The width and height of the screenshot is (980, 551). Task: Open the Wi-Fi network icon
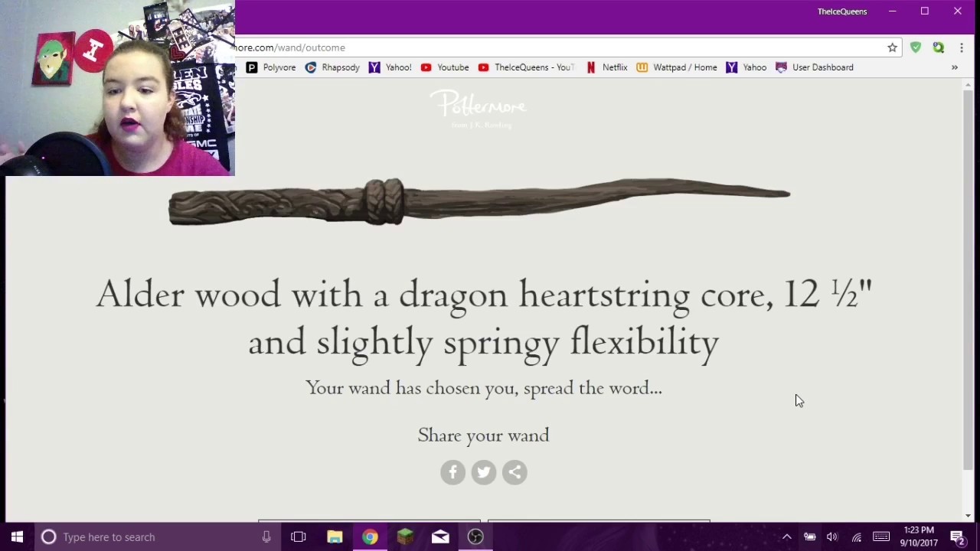pyautogui.click(x=857, y=537)
